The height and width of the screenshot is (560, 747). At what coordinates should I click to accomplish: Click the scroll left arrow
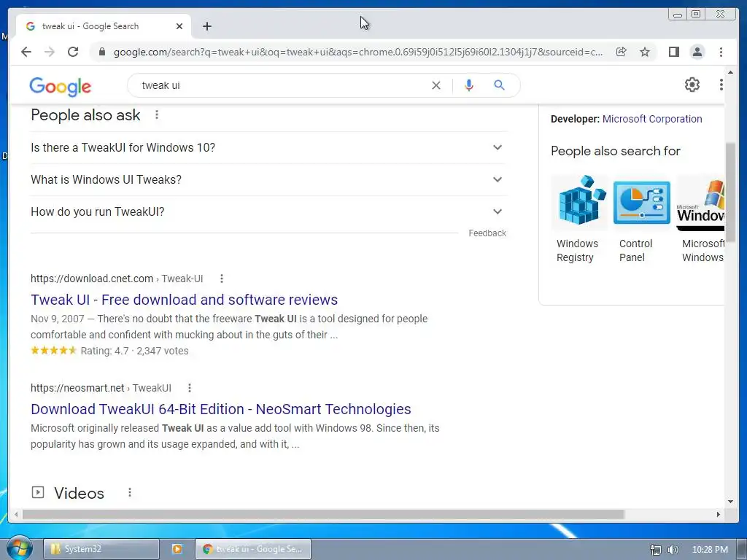tap(16, 514)
